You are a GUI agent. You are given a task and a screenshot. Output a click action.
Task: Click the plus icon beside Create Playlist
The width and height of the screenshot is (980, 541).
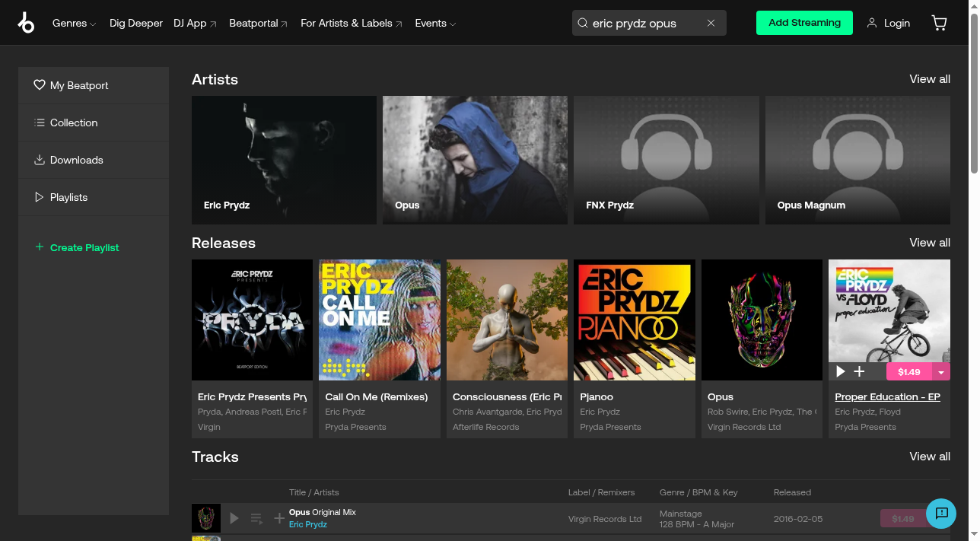[40, 247]
